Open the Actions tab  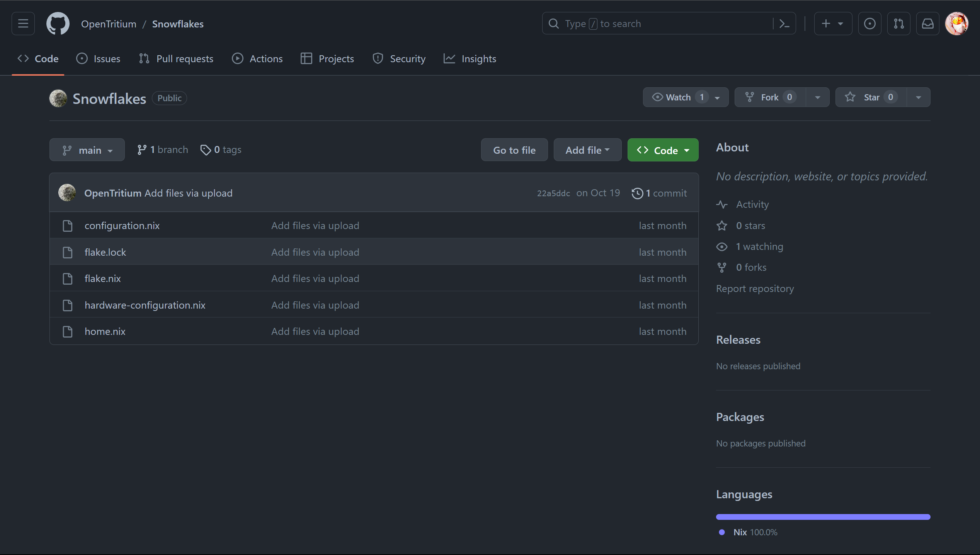(257, 59)
